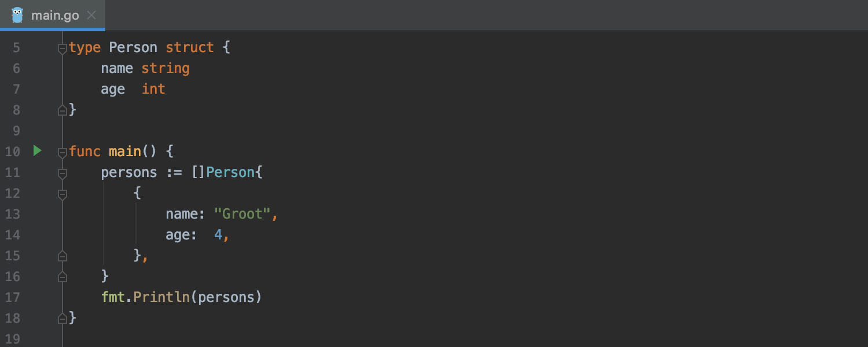
Task: Click the number 4 age value
Action: click(x=218, y=235)
